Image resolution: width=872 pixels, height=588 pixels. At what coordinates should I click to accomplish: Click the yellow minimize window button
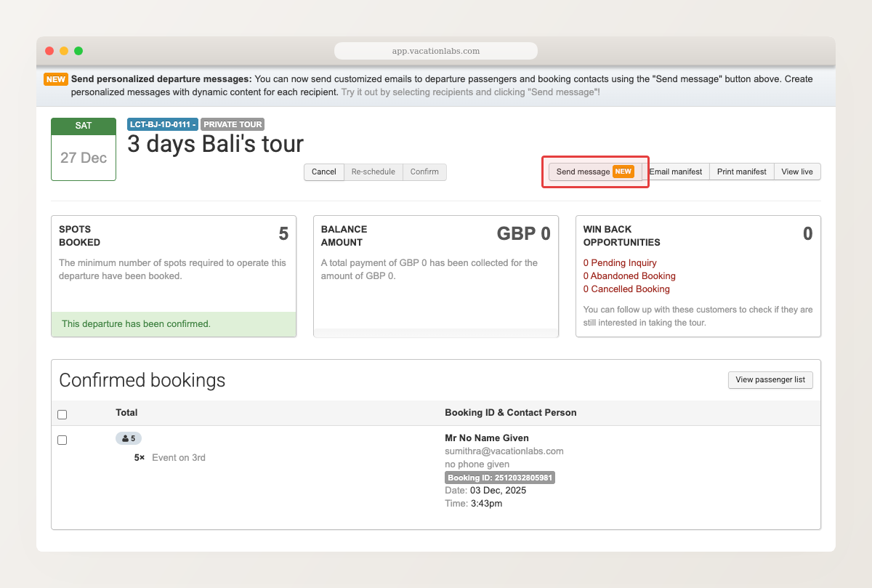coord(64,51)
